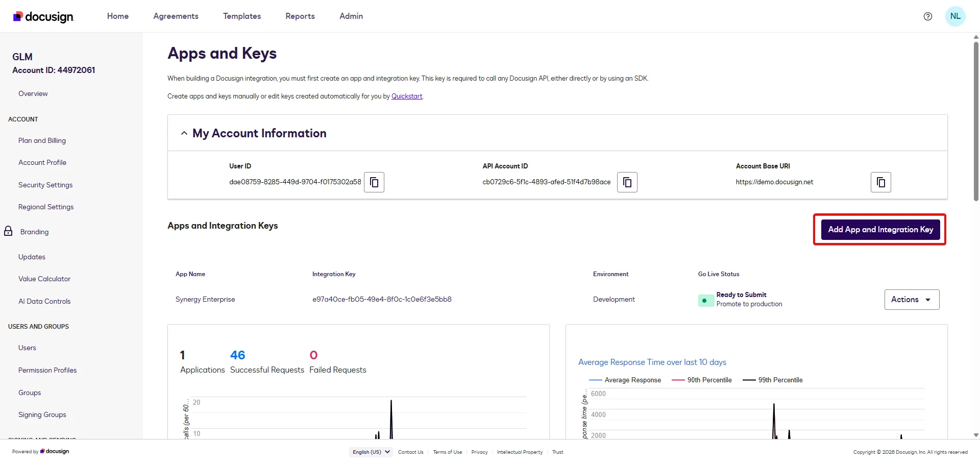Screen dimensions: 980x465
Task: Click the Docusign logo
Action: coord(43,16)
